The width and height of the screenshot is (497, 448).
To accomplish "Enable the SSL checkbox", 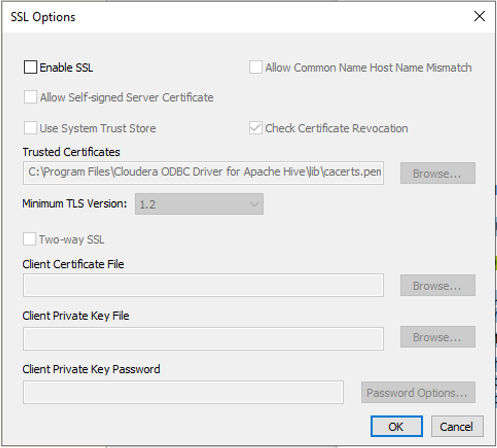I will click(31, 67).
